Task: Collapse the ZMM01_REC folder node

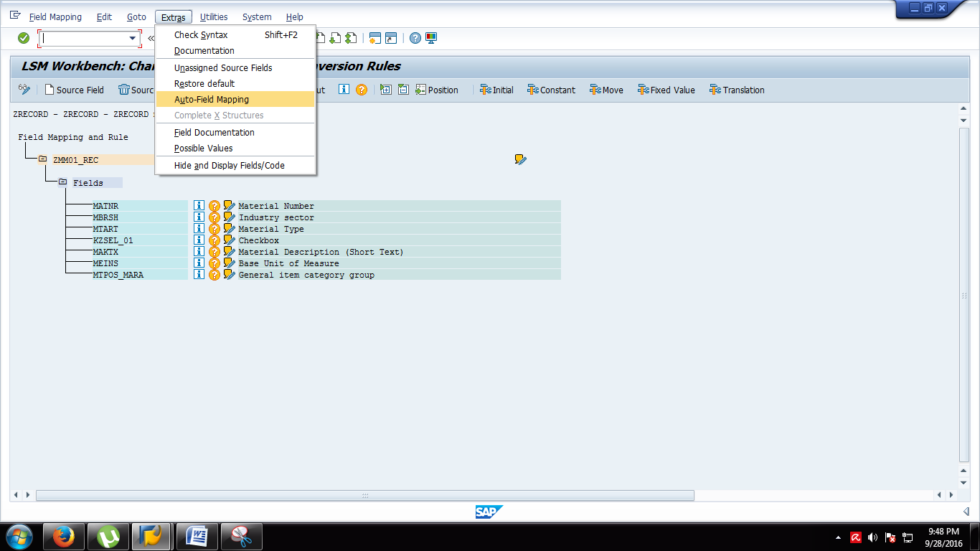Action: click(42, 159)
